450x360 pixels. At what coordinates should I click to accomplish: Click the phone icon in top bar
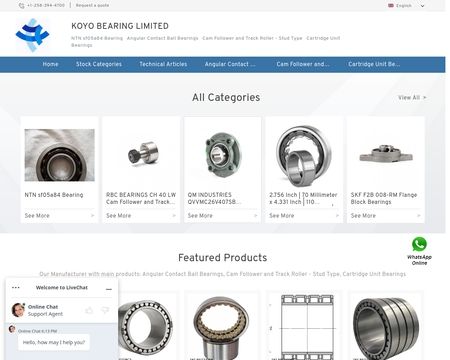pyautogui.click(x=22, y=6)
